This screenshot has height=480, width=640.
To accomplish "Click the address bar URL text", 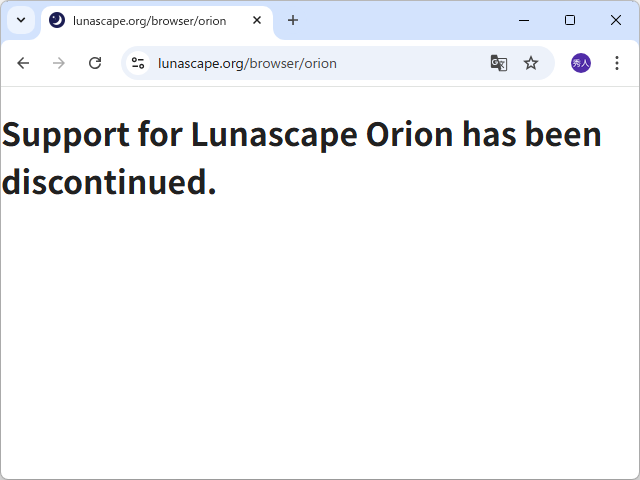I will pos(247,64).
